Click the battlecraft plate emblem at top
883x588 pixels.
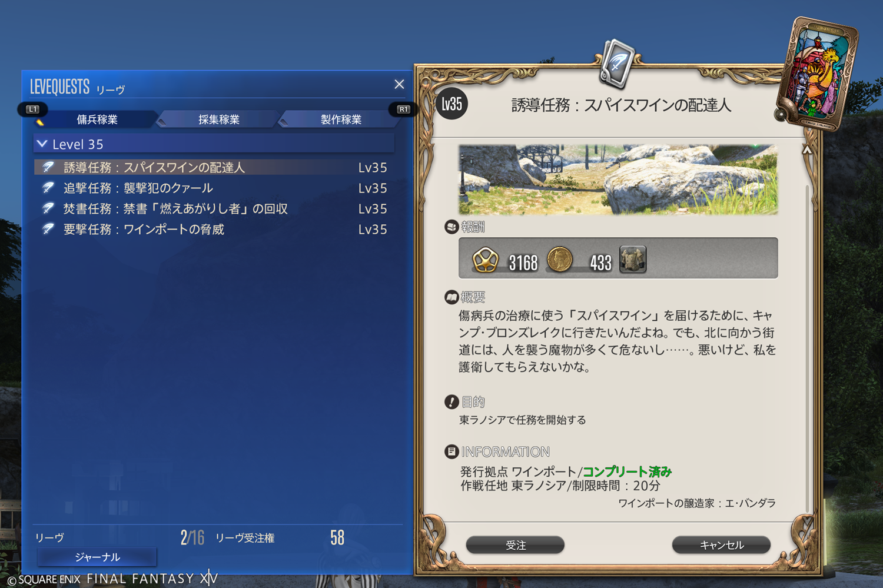[x=616, y=63]
